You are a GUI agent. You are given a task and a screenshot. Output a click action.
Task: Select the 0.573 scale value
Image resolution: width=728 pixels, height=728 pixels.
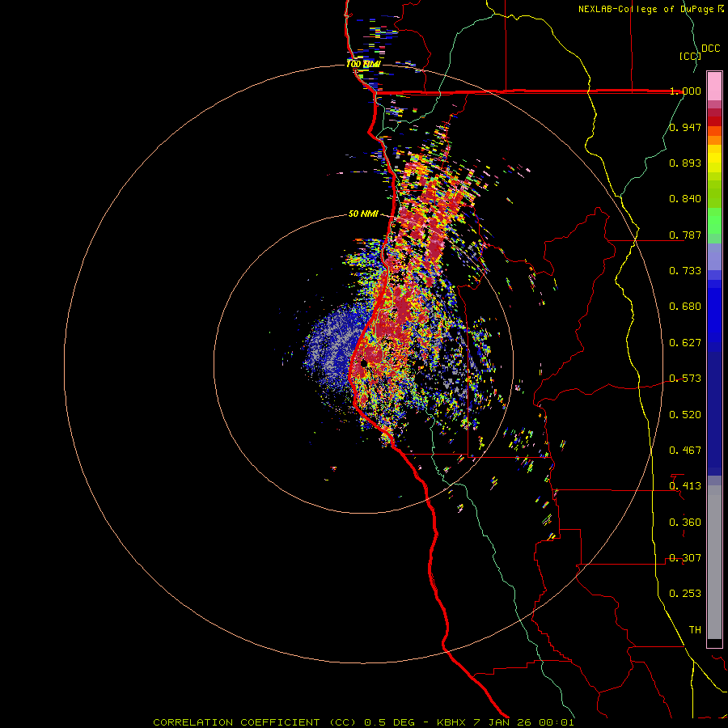point(685,379)
